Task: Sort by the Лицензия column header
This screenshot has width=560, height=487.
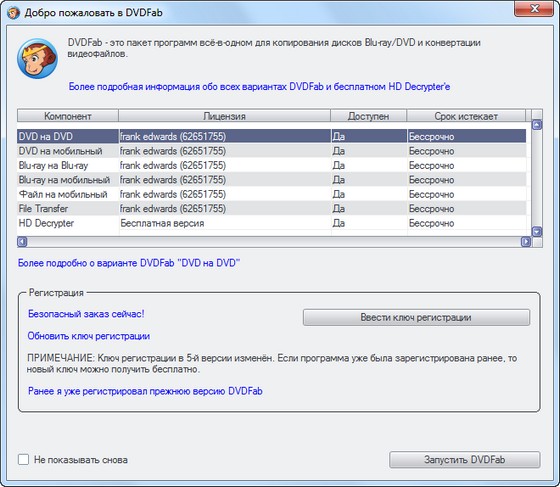Action: (224, 116)
